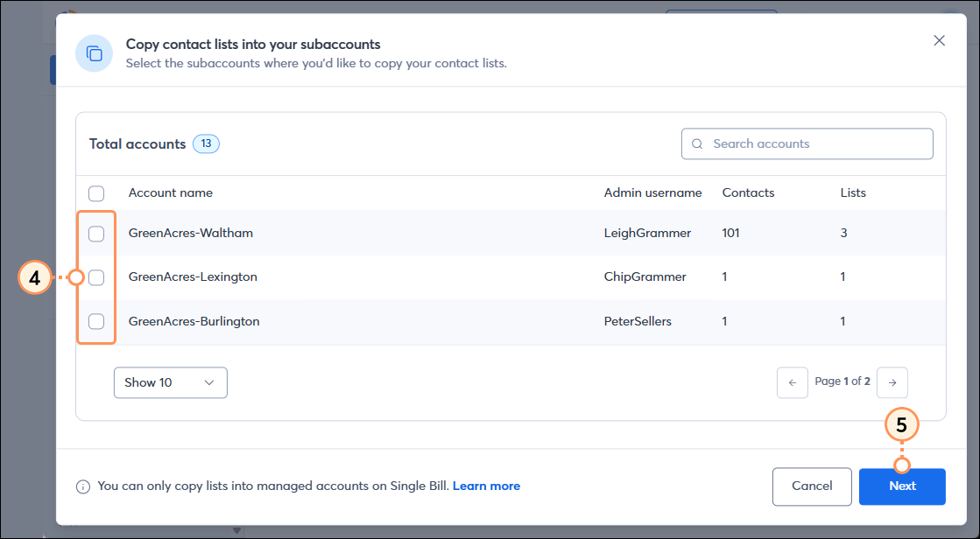Click the Total accounts count badge showing 13
Viewport: 980px width, 539px height.
206,143
